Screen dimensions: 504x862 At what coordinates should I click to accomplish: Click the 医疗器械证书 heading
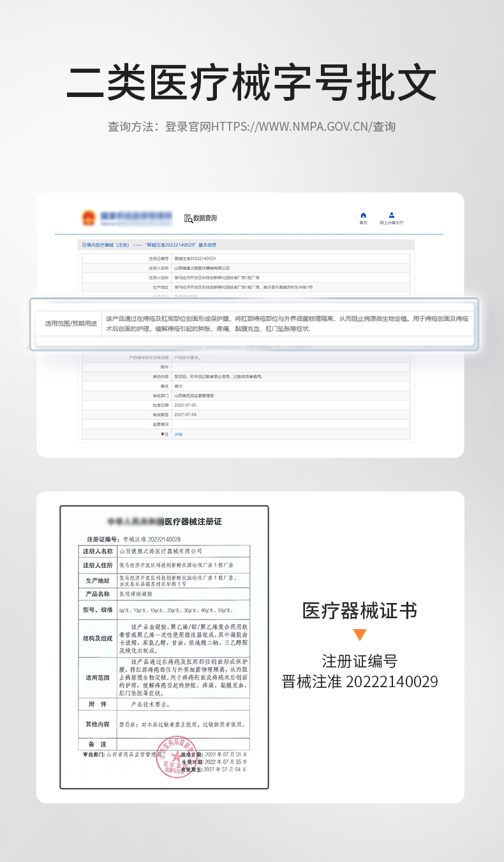[x=360, y=611]
